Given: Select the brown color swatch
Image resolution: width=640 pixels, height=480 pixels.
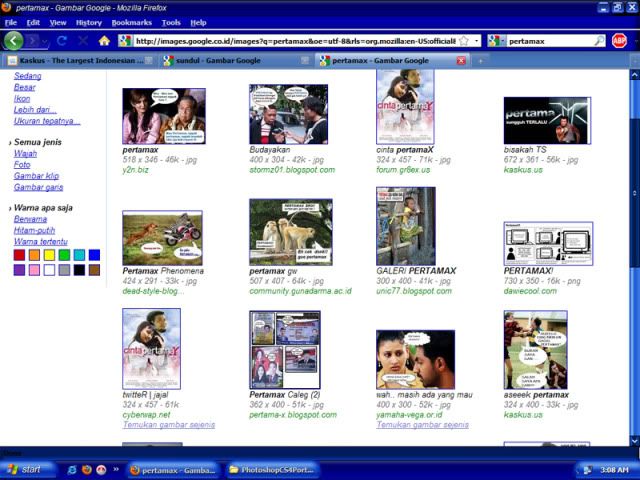Looking at the screenshot, I should pyautogui.click(x=94, y=270).
